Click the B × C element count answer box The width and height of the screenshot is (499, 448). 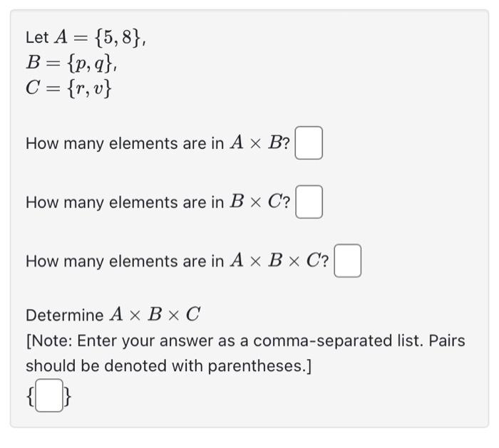pyautogui.click(x=309, y=202)
